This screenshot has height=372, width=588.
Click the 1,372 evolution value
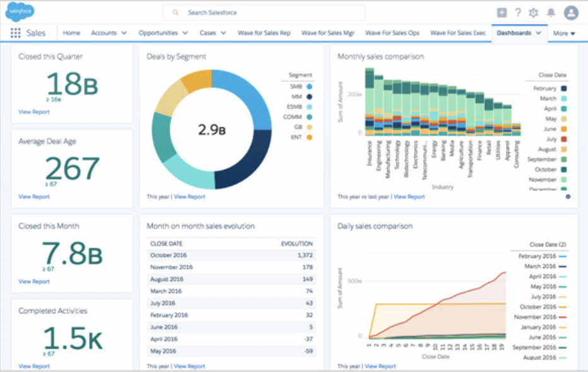click(305, 255)
